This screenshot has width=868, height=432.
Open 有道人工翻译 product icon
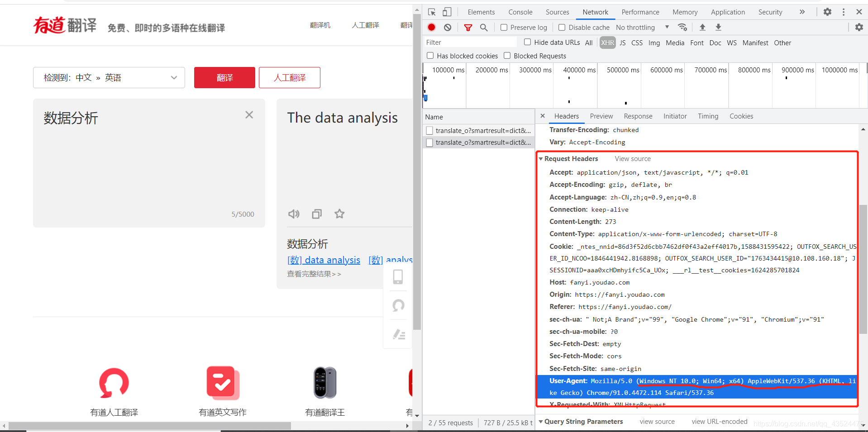(114, 383)
